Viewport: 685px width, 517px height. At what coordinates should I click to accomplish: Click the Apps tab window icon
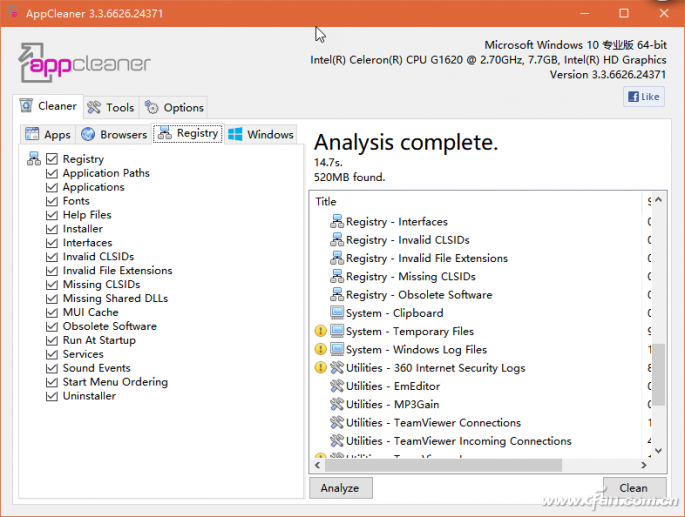32,134
